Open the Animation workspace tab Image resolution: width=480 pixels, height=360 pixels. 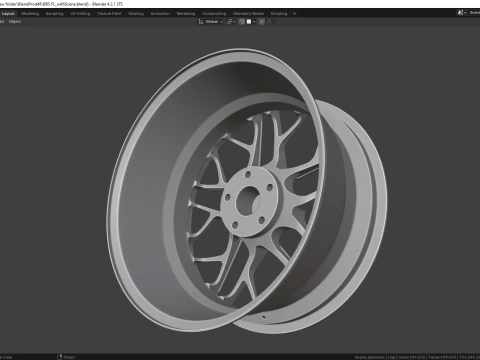[x=160, y=14]
